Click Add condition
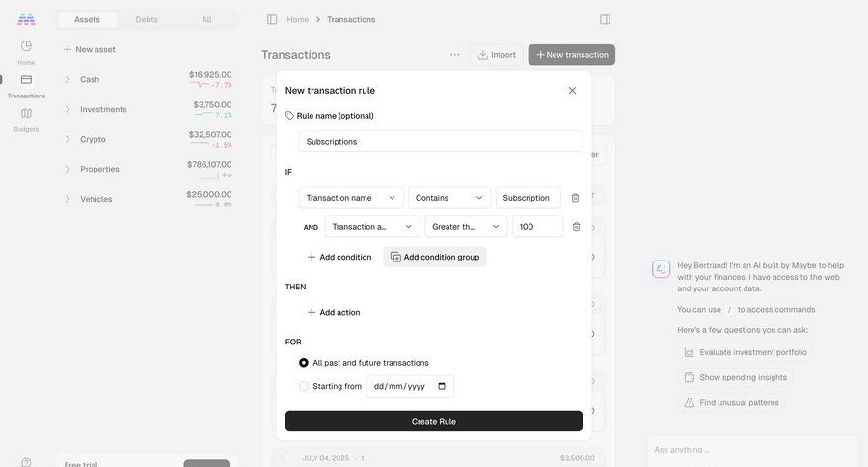Image resolution: width=868 pixels, height=467 pixels. point(339,257)
